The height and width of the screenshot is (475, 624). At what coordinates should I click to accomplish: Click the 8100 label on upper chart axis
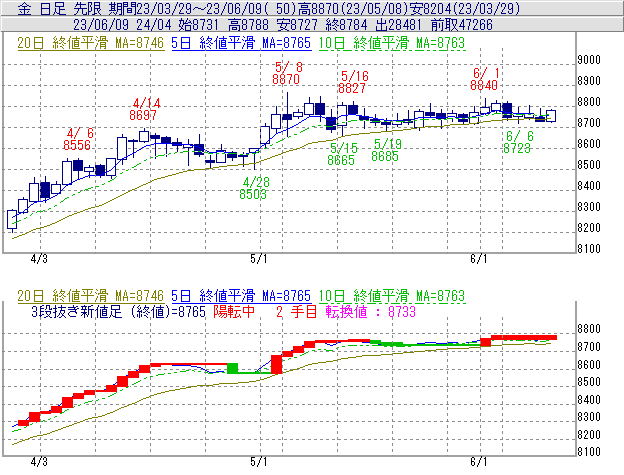[x=589, y=249]
